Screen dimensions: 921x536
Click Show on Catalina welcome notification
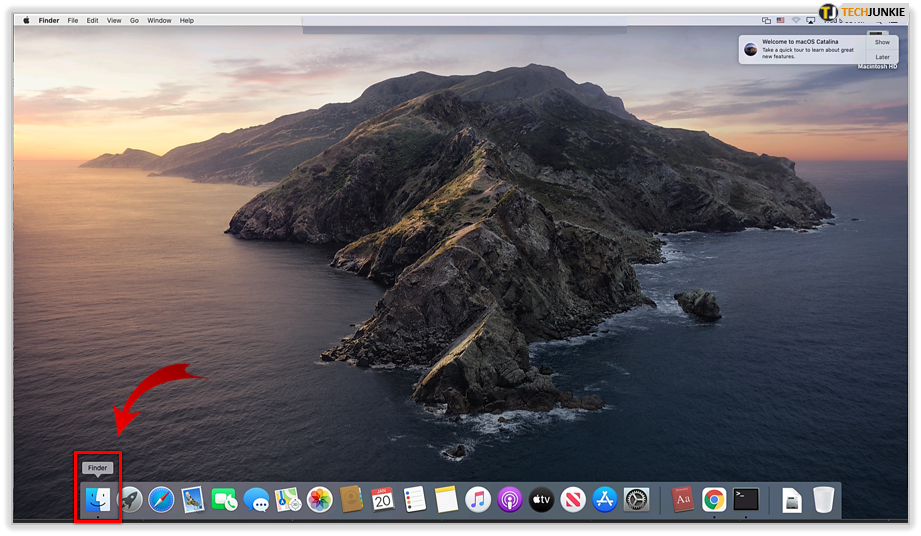[x=882, y=42]
